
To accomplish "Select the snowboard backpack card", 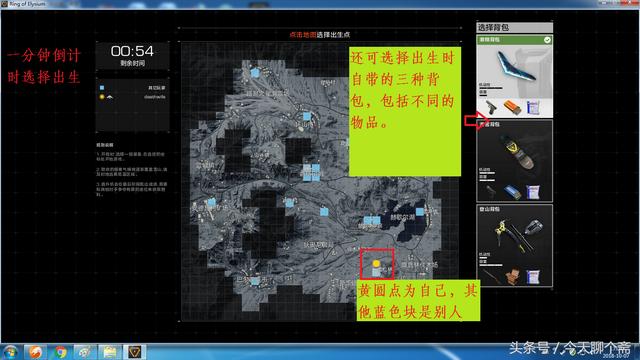I will pyautogui.click(x=514, y=161).
